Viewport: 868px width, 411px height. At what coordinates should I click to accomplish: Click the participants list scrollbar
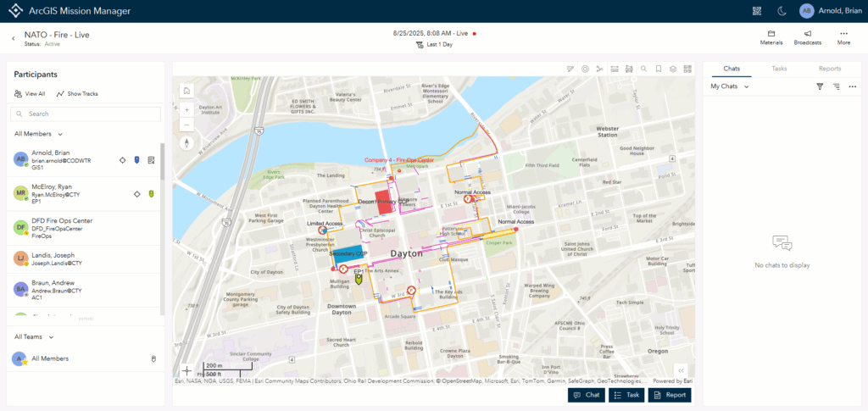pyautogui.click(x=162, y=162)
